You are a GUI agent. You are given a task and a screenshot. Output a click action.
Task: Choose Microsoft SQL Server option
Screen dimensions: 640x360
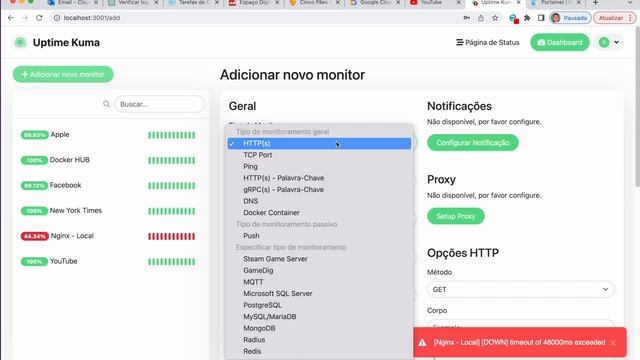pos(319,293)
